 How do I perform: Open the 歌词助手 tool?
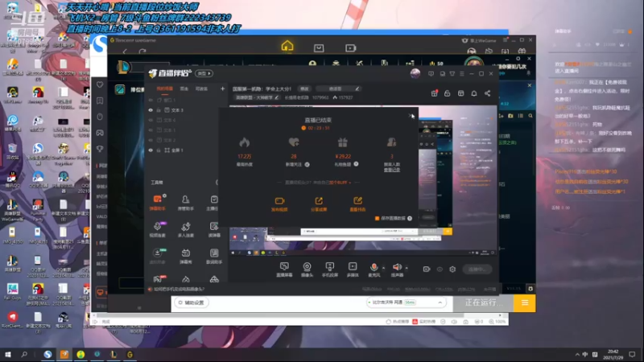coord(214,256)
